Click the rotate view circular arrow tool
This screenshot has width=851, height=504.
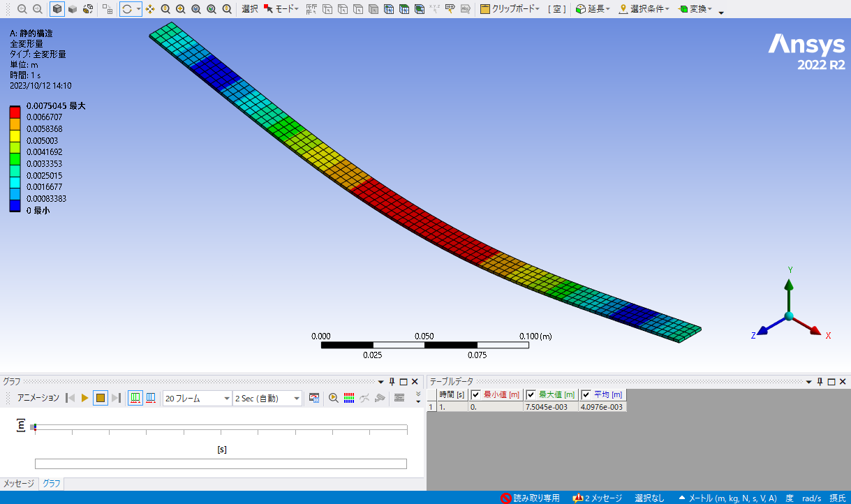coord(127,9)
